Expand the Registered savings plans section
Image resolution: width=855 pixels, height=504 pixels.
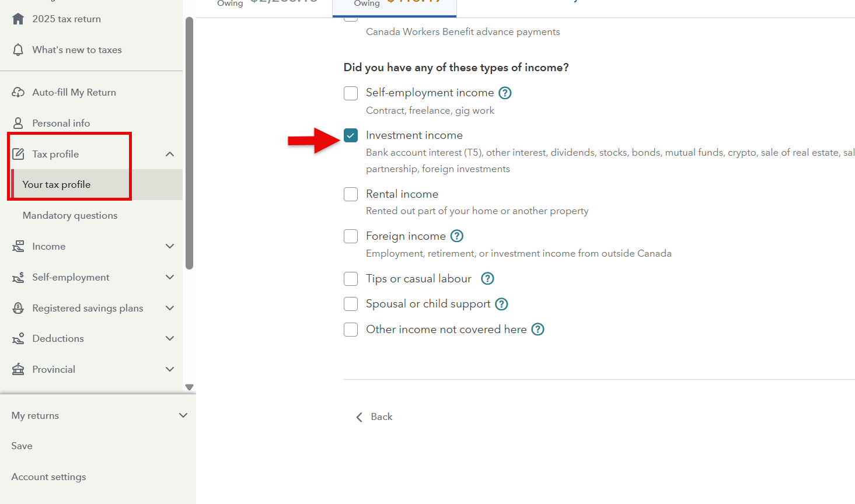pos(170,308)
